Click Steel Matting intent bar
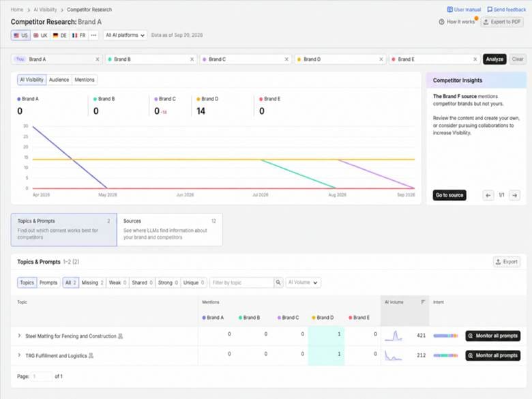Viewport: 532px width, 399px height. [x=446, y=336]
